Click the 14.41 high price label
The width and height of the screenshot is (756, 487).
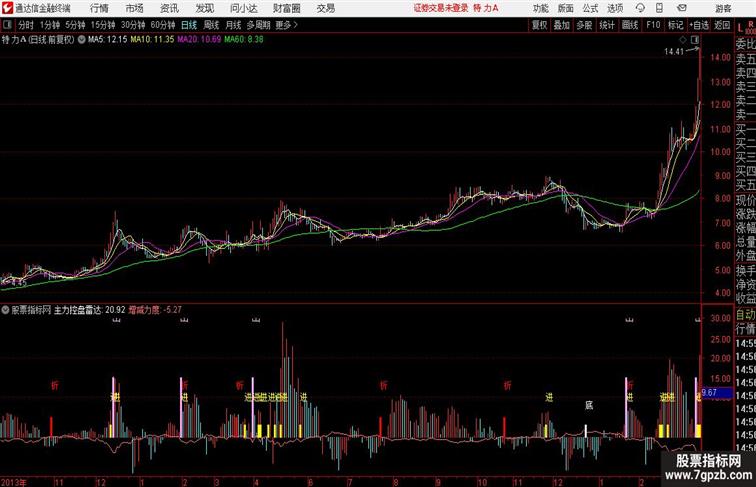674,52
